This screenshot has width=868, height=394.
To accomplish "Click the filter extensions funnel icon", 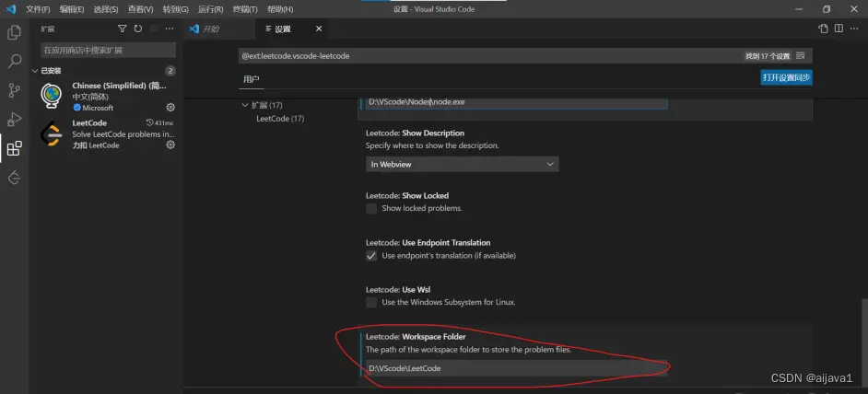I will pos(123,29).
